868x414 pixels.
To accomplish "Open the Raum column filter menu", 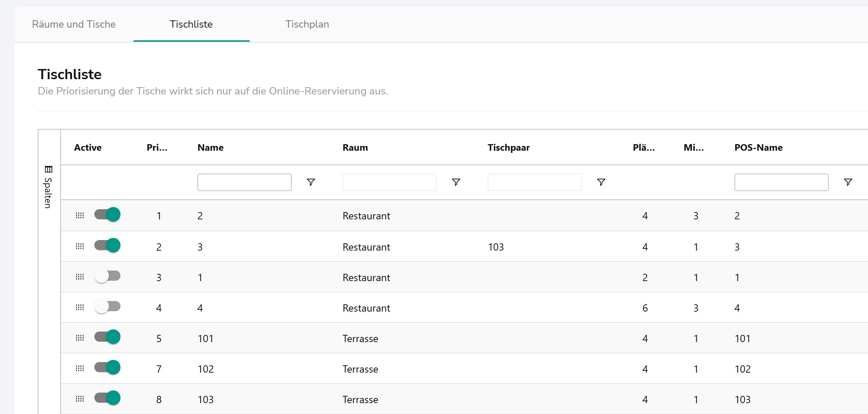I will click(x=456, y=182).
